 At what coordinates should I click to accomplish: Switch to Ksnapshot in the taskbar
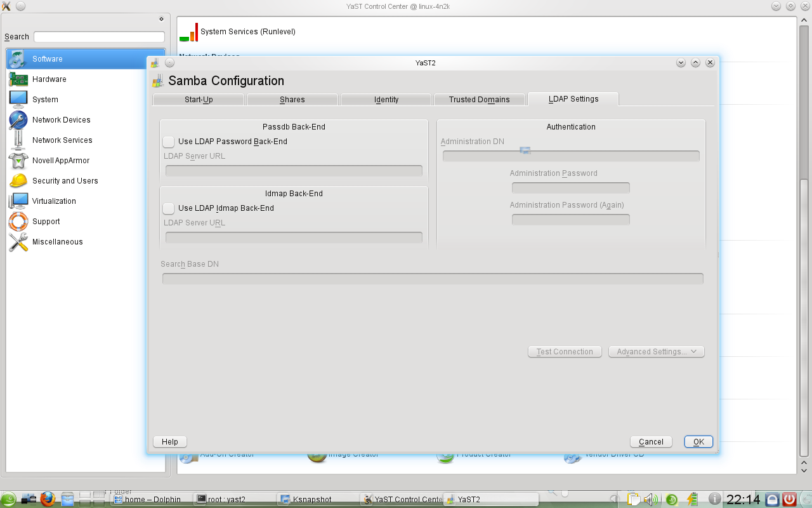(x=317, y=500)
